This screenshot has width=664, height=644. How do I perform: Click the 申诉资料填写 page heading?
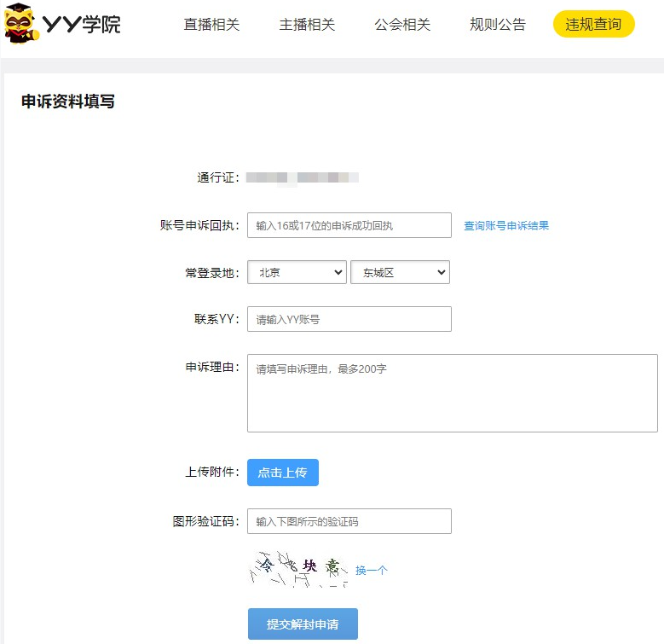click(x=68, y=102)
